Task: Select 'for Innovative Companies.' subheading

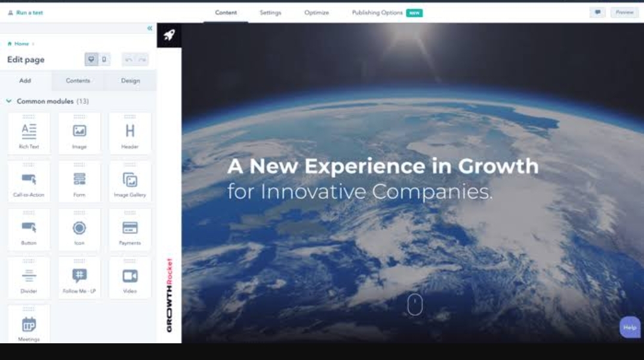Action: pos(360,192)
